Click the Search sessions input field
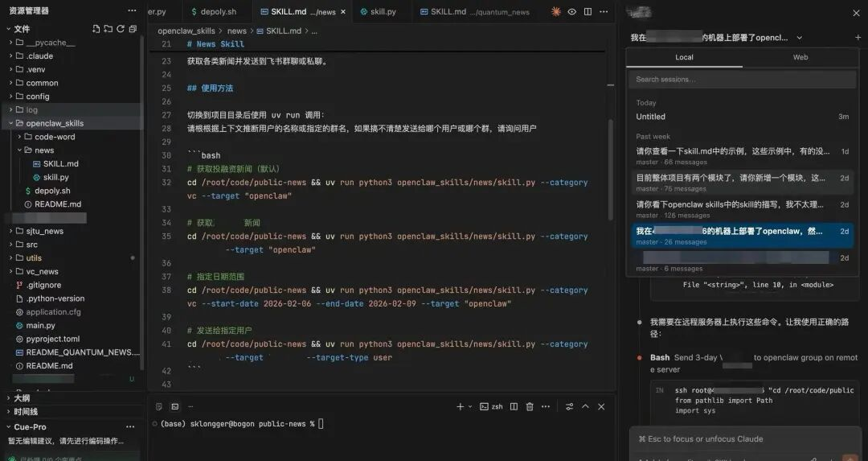Image resolution: width=868 pixels, height=461 pixels. 742,80
